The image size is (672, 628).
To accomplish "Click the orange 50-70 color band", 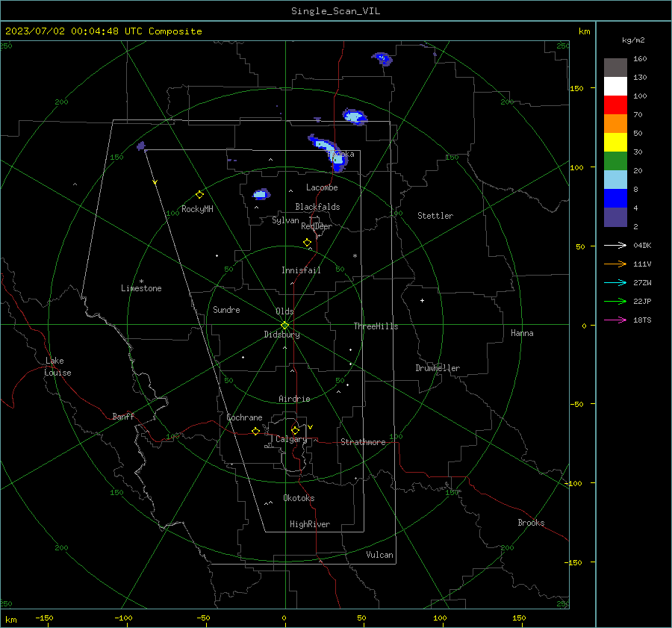I will pos(615,123).
